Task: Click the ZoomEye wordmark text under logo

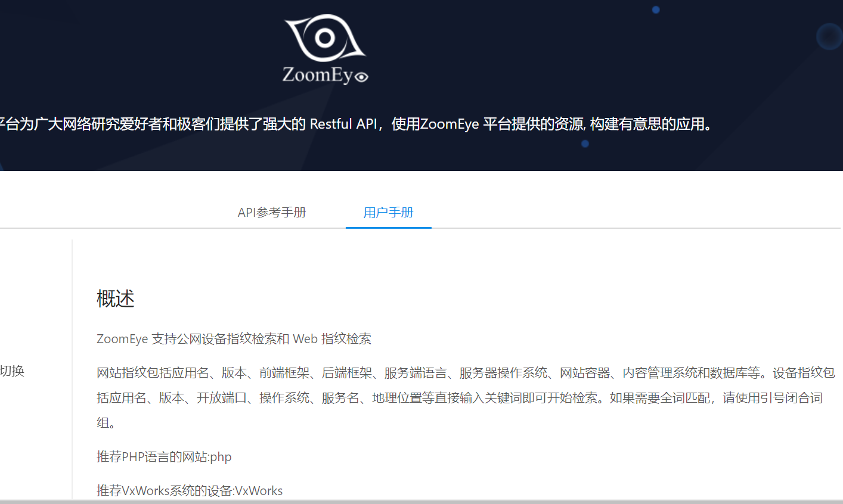Action: 325,75
